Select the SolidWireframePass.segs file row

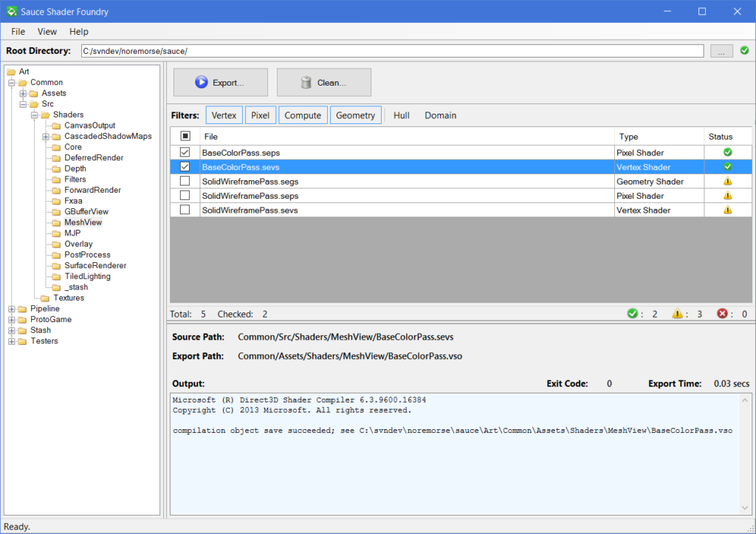click(461, 182)
